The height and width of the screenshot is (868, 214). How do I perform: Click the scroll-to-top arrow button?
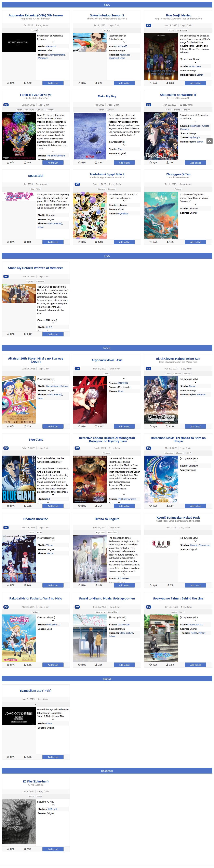[210, 141]
